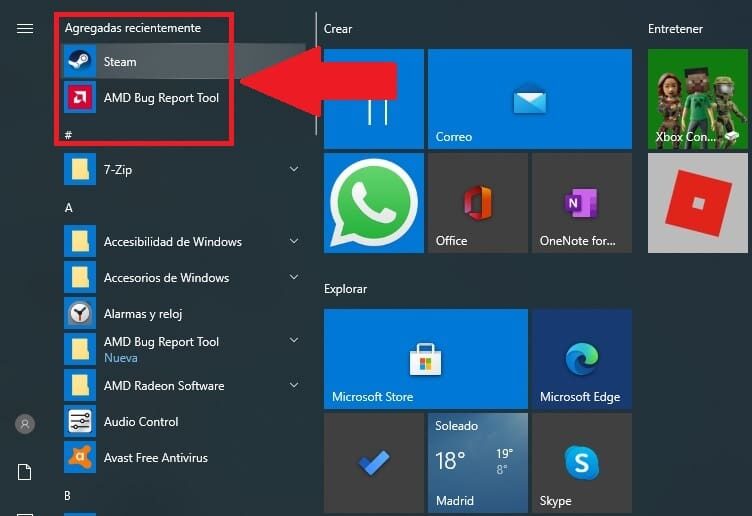Open the Office tile
Viewport: 752px width, 516px height.
[x=478, y=203]
